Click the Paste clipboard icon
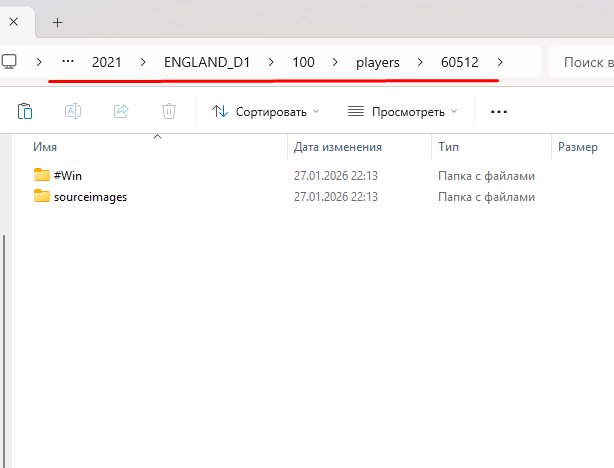 pos(25,111)
